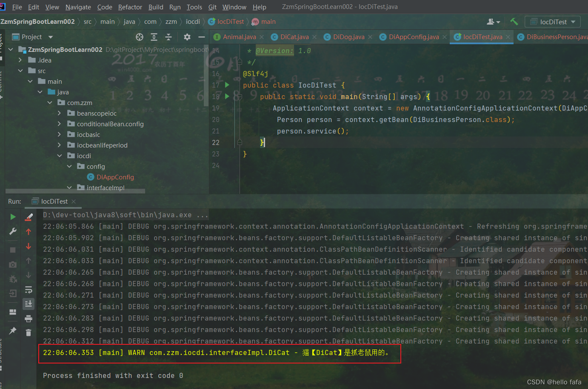Image resolution: width=588 pixels, height=389 pixels.
Task: Switch to the DiCat.java tab
Action: 294,37
